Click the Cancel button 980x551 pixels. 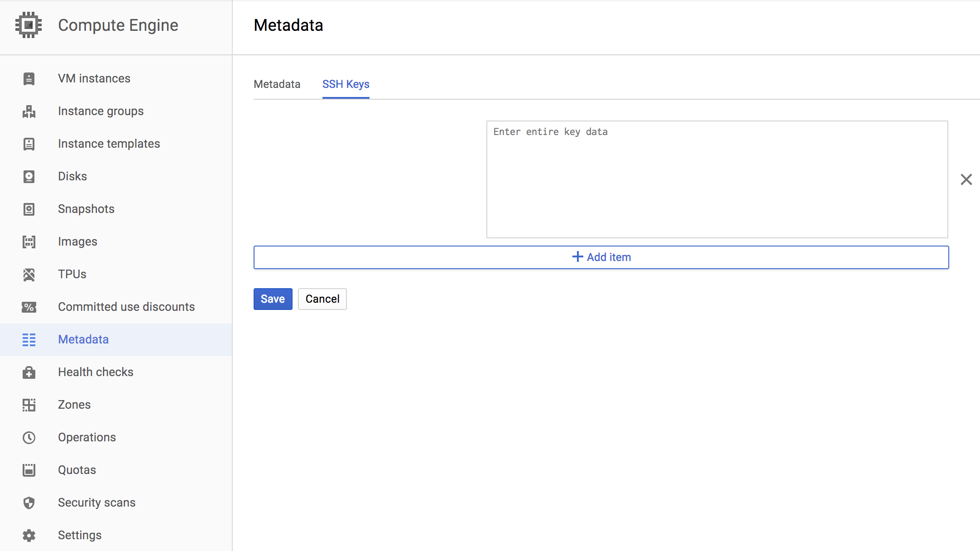click(322, 299)
